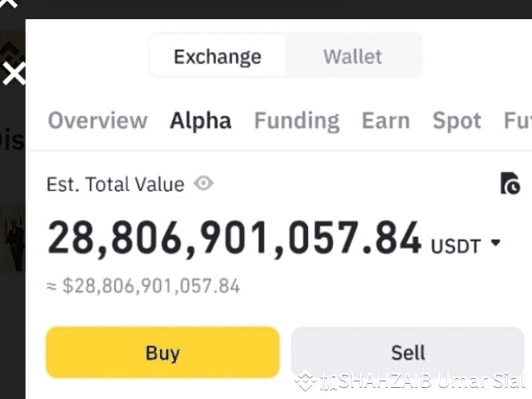Image resolution: width=532 pixels, height=399 pixels.
Task: Hide balance using the eye icon
Action: pyautogui.click(x=203, y=183)
